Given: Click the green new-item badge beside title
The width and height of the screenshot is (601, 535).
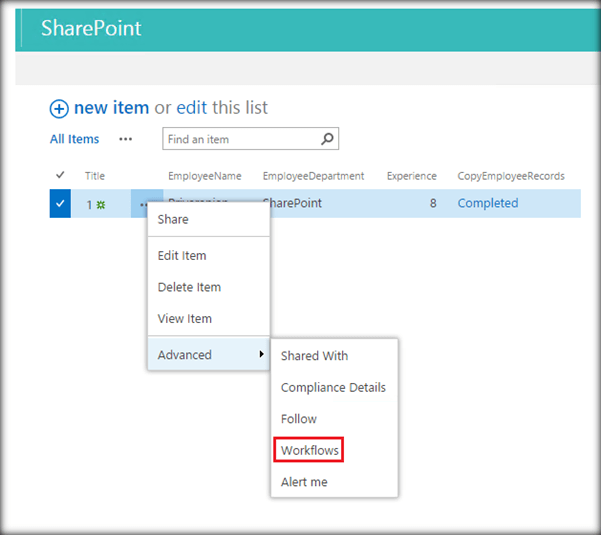Looking at the screenshot, I should tap(100, 204).
